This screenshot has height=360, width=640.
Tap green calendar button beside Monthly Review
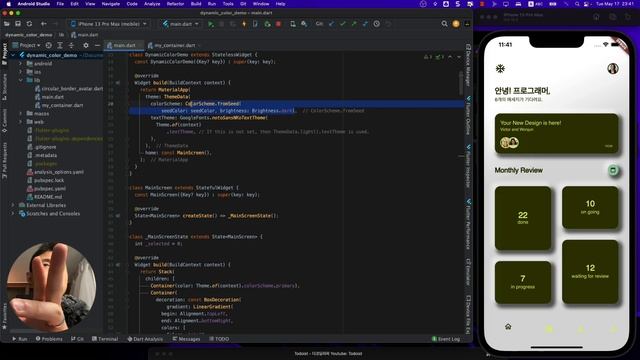(613, 170)
